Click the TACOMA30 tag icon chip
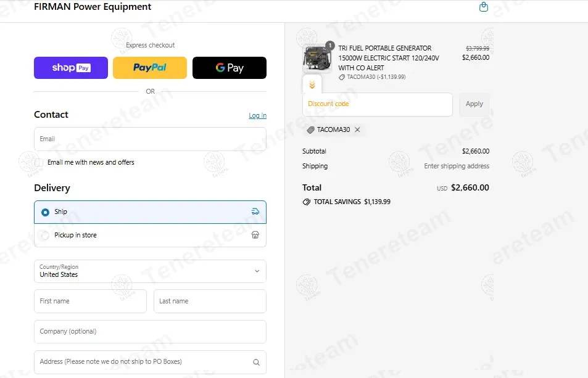The image size is (588, 378). tap(310, 130)
